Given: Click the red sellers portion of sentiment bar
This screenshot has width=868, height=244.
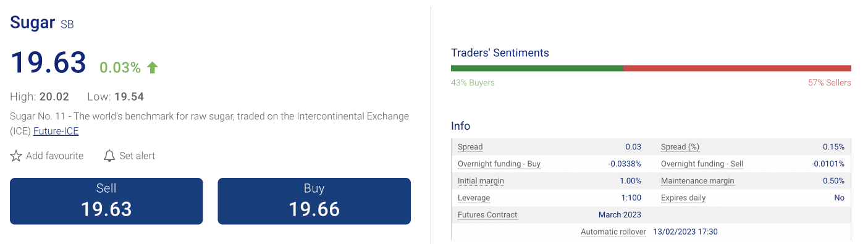Looking at the screenshot, I should pos(737,68).
